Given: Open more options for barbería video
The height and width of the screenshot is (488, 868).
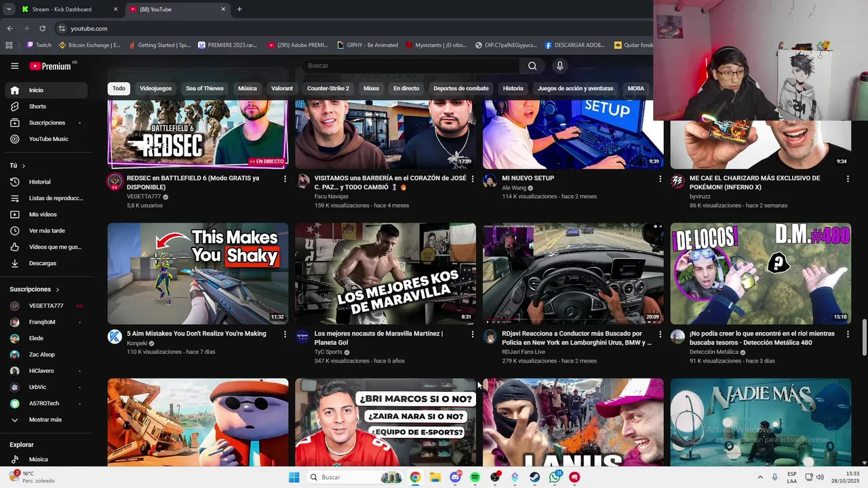Looking at the screenshot, I should tap(473, 179).
